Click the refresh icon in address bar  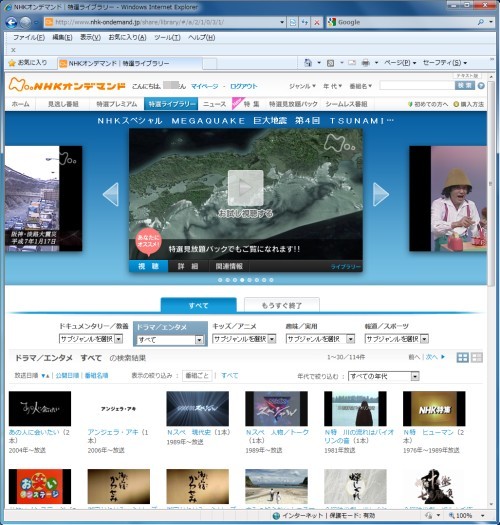tap(304, 22)
